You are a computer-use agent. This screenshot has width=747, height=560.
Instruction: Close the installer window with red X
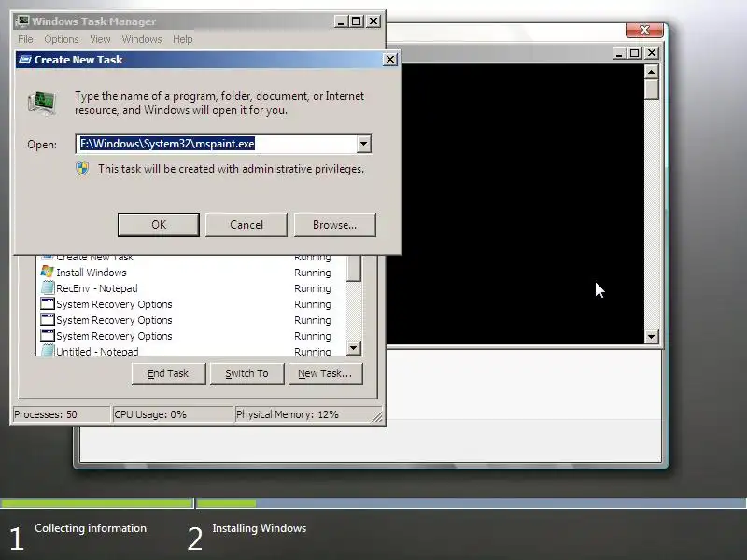tap(644, 30)
